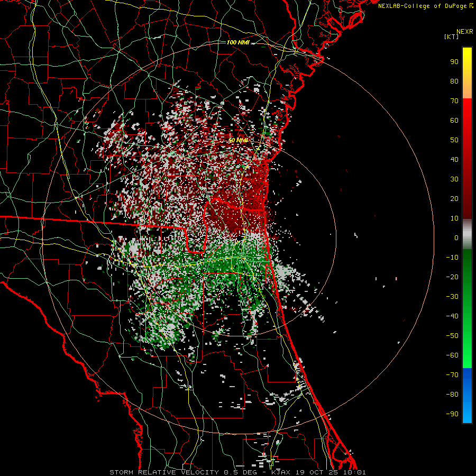The image size is (476, 476).
Task: Click the Storm Relative Velocity caption text
Action: (x=237, y=472)
